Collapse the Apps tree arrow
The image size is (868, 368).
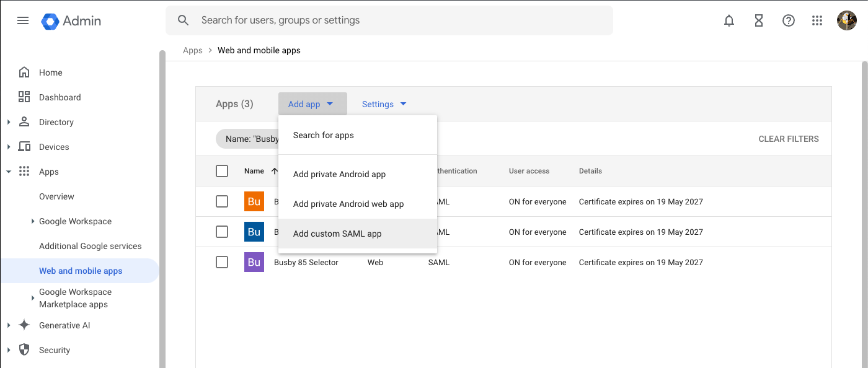pyautogui.click(x=9, y=172)
